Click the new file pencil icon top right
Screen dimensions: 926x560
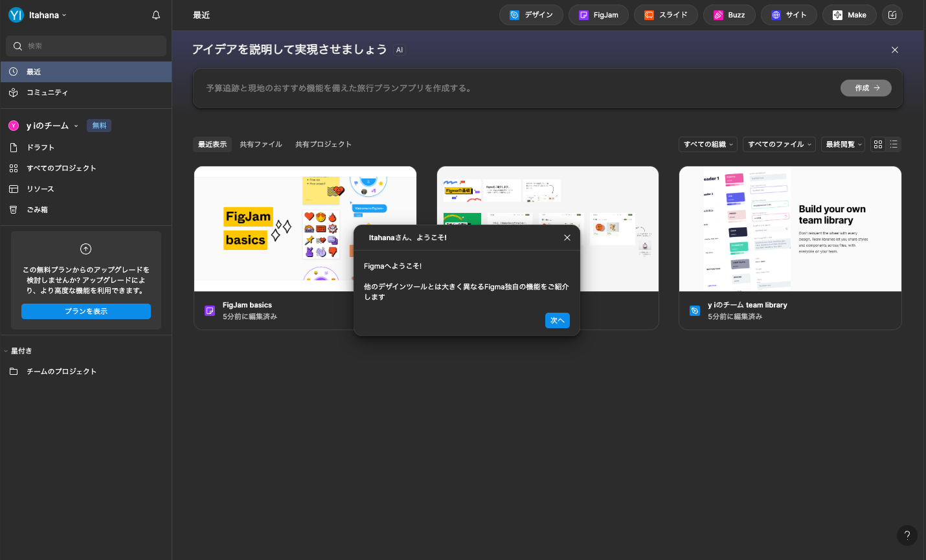click(x=892, y=14)
